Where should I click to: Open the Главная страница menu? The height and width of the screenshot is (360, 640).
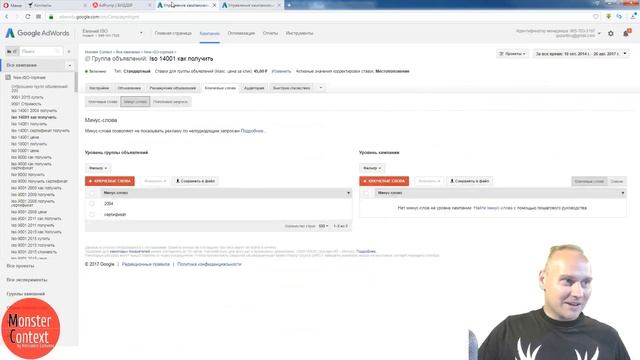pyautogui.click(x=173, y=33)
